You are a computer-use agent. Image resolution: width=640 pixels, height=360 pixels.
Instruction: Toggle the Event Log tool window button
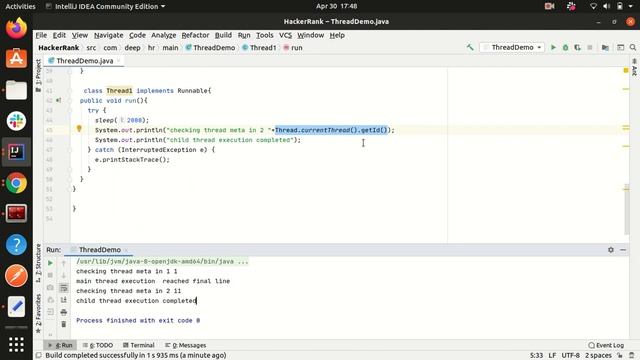click(x=606, y=345)
